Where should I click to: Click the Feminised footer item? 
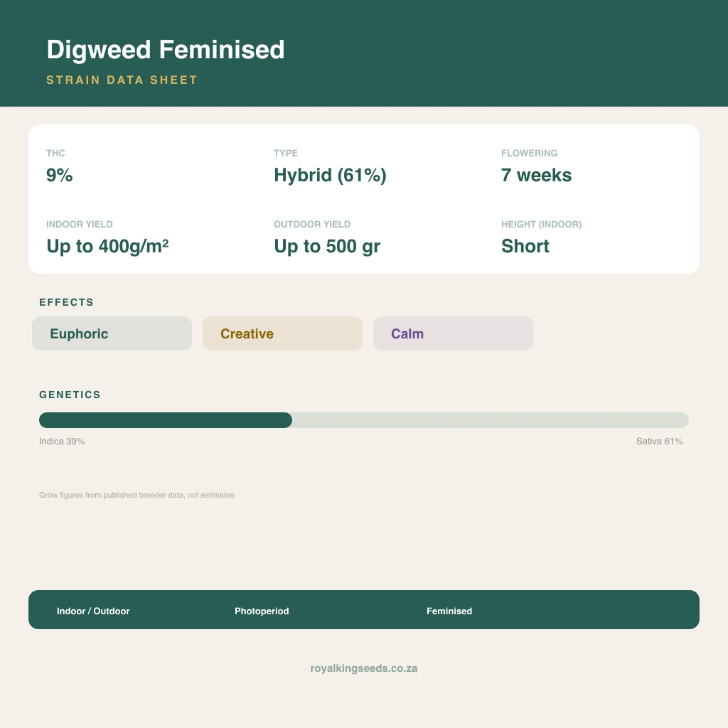coord(449,611)
